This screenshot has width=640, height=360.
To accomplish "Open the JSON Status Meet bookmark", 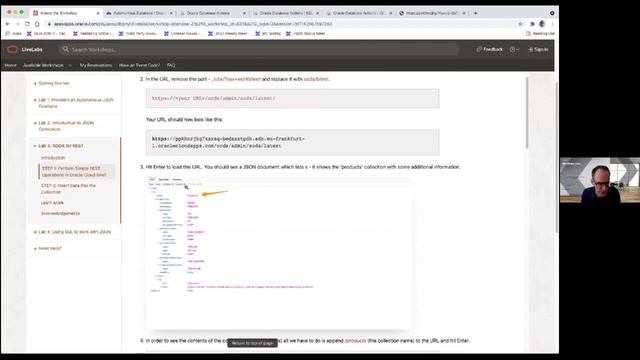I will (x=305, y=33).
